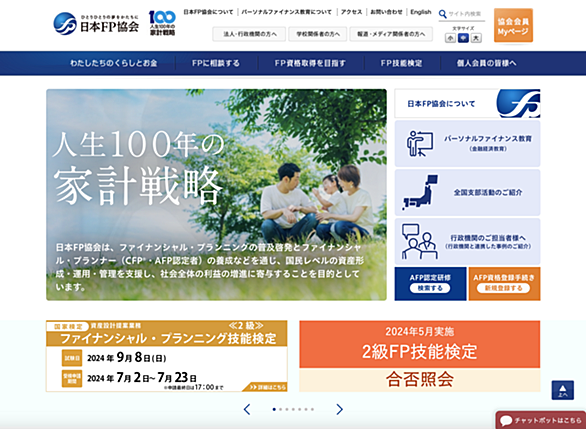The width and height of the screenshot is (586, 429).
Task: Open 個人会員の皆様へ menu
Action: point(486,63)
